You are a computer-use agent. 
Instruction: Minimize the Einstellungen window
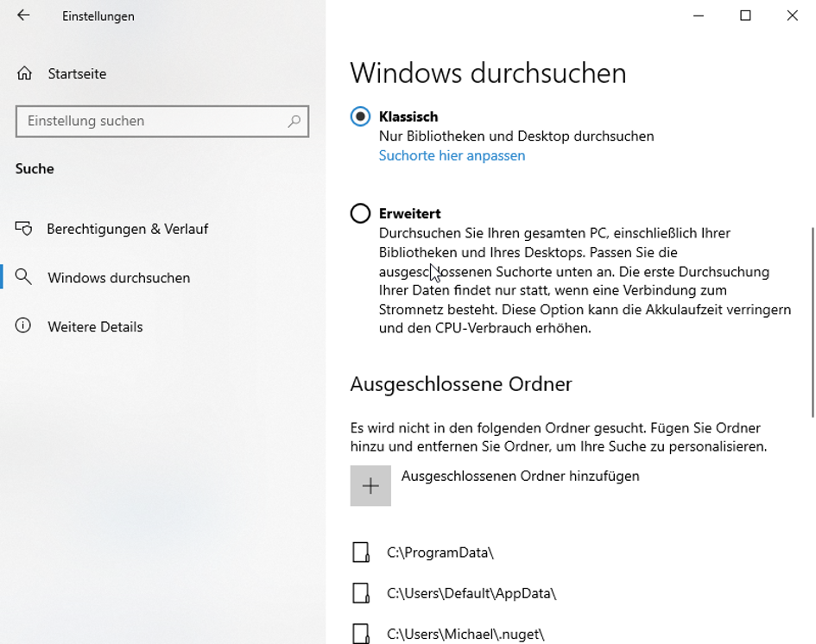pyautogui.click(x=699, y=16)
